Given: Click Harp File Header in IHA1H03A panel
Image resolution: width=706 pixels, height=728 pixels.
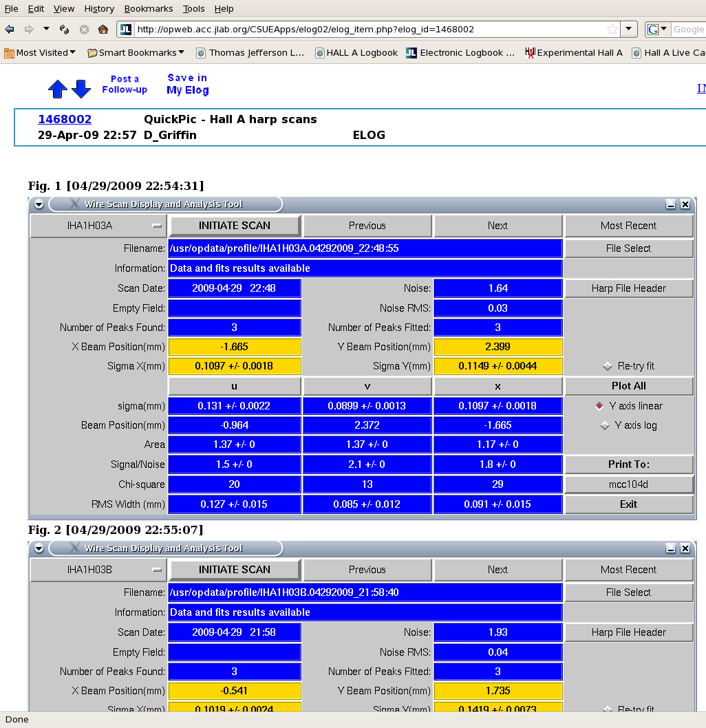Looking at the screenshot, I should (628, 288).
